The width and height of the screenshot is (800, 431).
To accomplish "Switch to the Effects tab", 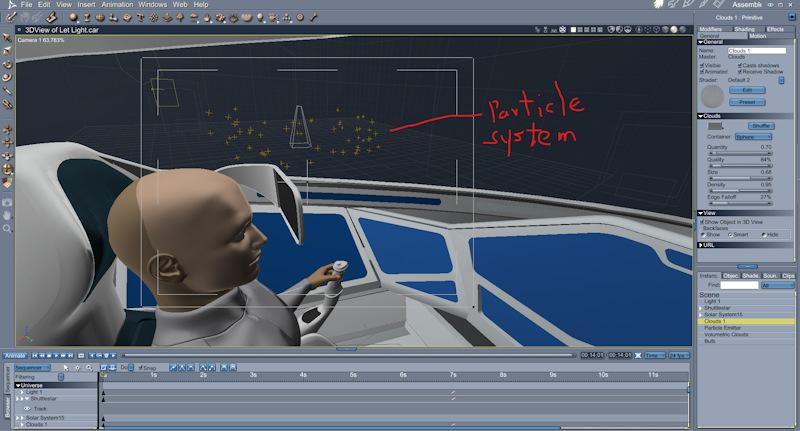I will pyautogui.click(x=775, y=29).
